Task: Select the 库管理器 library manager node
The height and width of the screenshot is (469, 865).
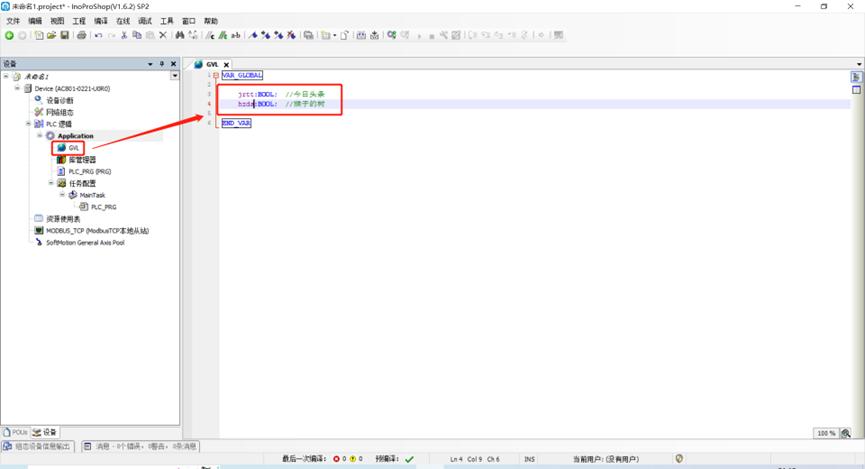Action: pyautogui.click(x=81, y=160)
